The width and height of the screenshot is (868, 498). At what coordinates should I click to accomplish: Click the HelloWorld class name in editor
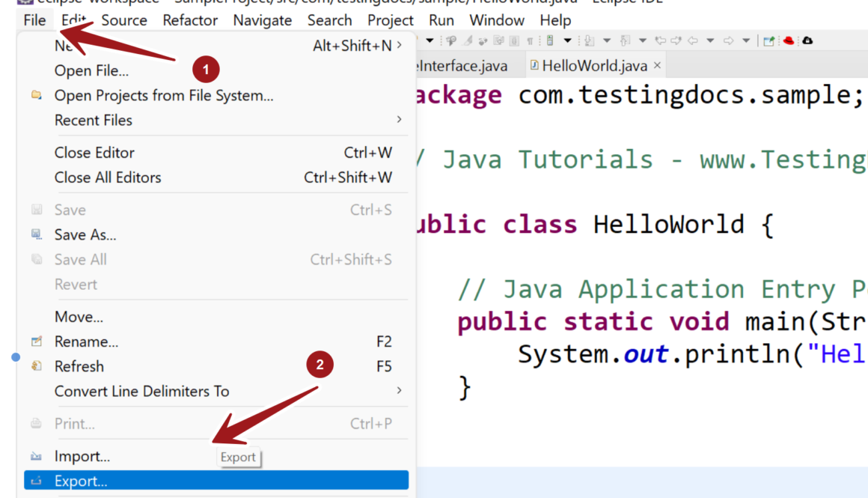click(x=668, y=225)
